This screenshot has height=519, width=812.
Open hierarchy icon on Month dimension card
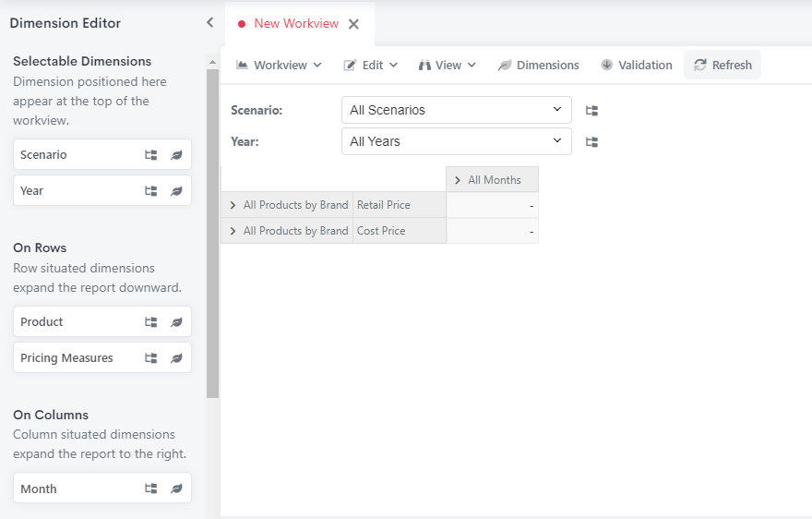click(x=150, y=489)
